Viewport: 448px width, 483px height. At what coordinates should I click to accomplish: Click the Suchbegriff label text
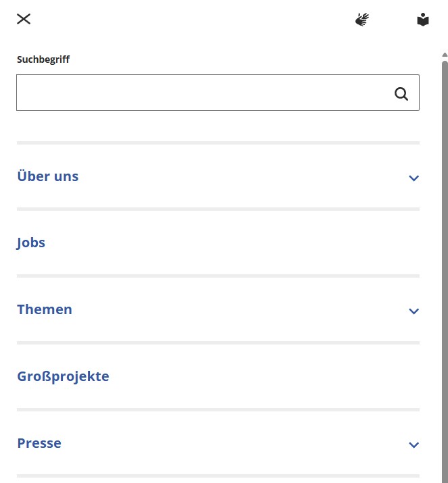coord(43,59)
